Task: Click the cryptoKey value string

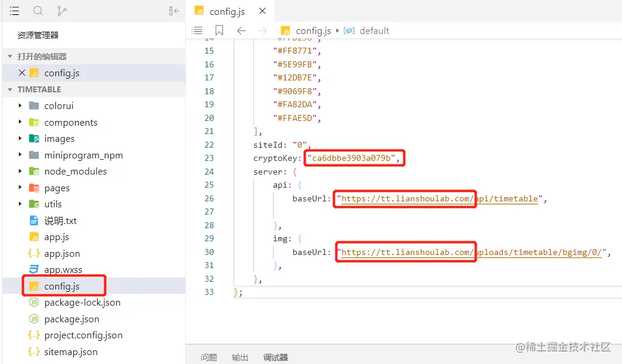Action: click(x=353, y=158)
